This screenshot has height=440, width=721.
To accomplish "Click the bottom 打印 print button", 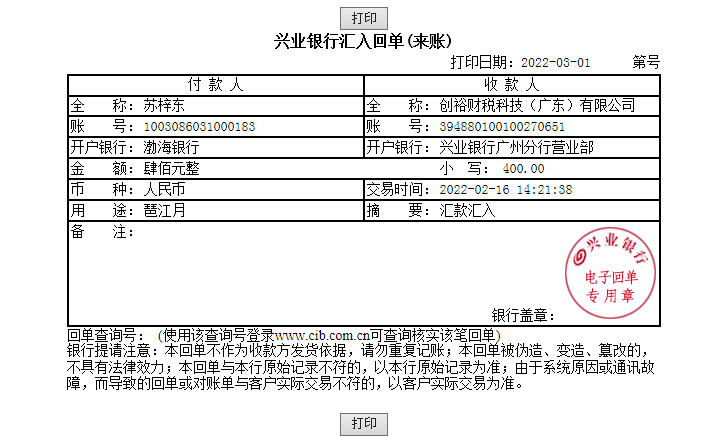I will click(364, 423).
